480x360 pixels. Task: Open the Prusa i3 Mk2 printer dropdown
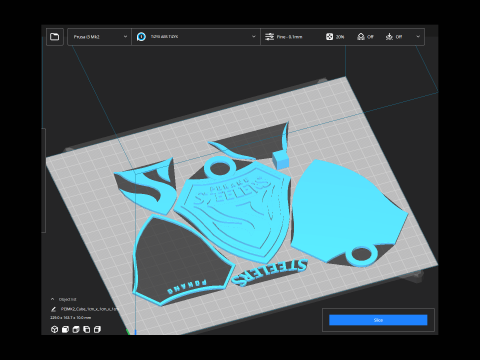100,37
